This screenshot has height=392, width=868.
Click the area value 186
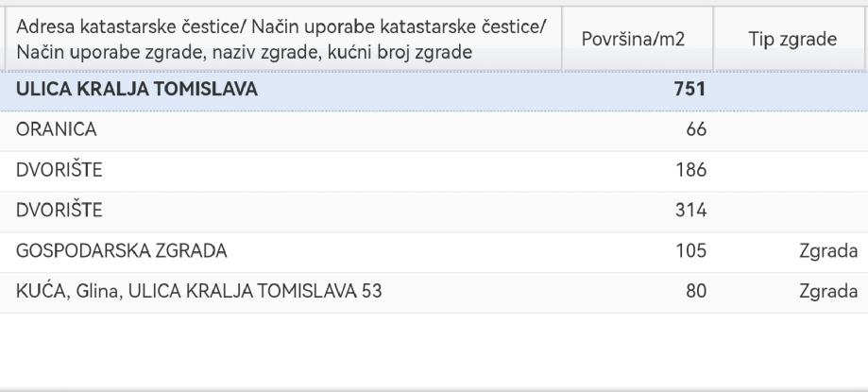pyautogui.click(x=692, y=171)
